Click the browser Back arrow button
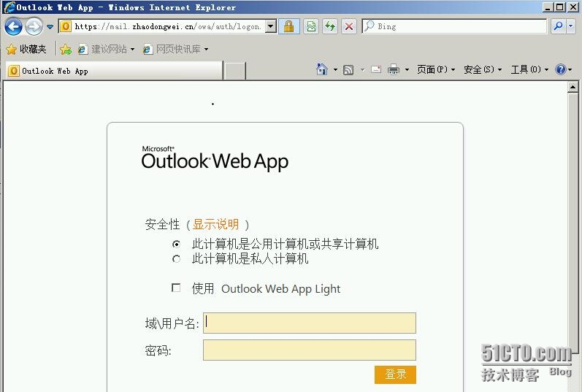582x392 pixels. tap(13, 26)
